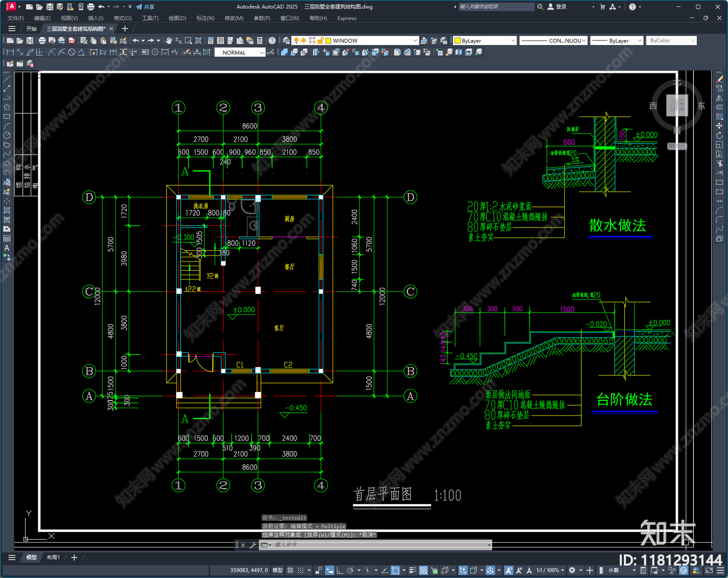Select the Move tool in right toolbar
The width and height of the screenshot is (728, 578).
tap(719, 126)
